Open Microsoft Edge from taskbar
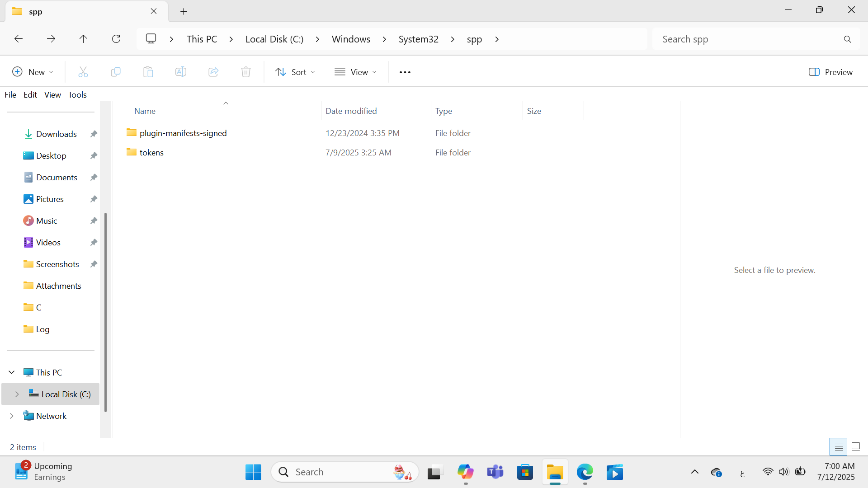Image resolution: width=868 pixels, height=488 pixels. [585, 472]
